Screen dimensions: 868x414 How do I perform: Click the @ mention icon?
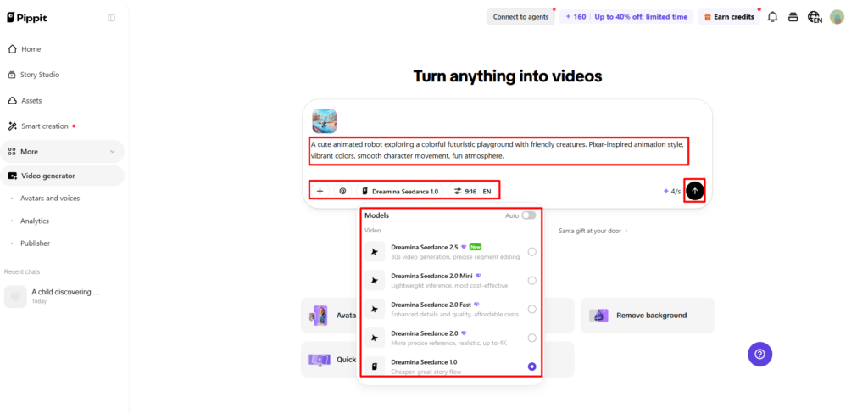(342, 191)
